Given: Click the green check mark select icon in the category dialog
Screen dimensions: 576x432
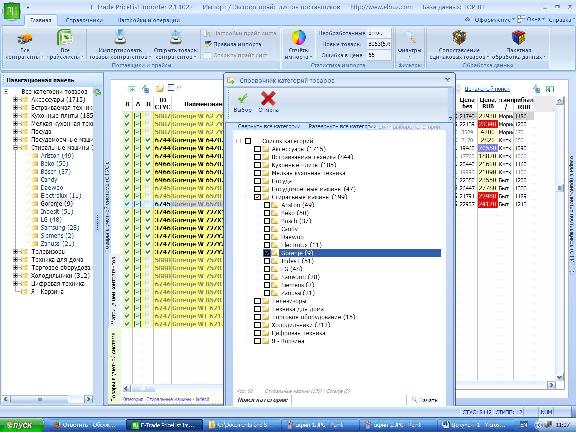Looking at the screenshot, I should [x=242, y=98].
